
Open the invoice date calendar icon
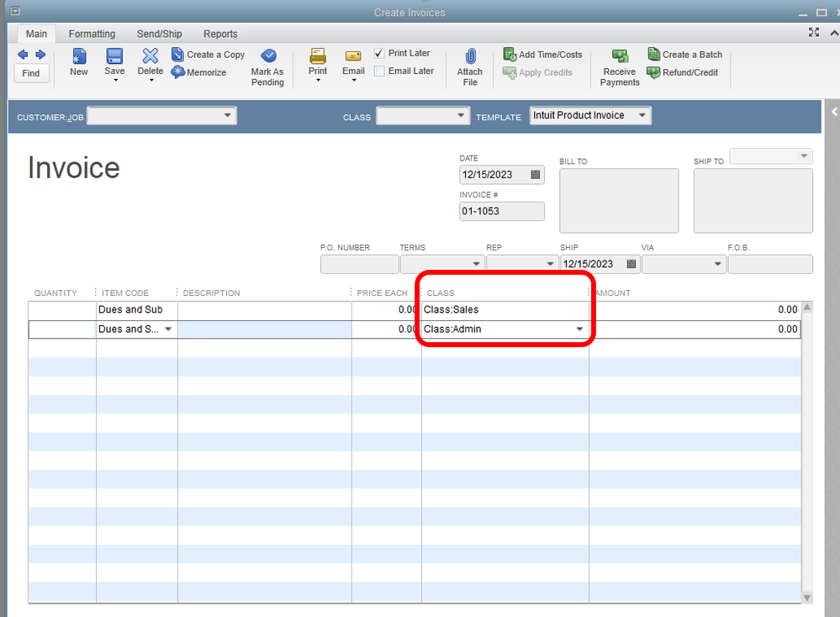536,175
